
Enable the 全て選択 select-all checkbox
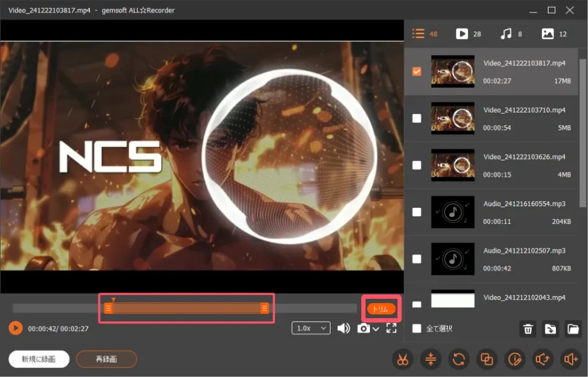click(x=417, y=329)
